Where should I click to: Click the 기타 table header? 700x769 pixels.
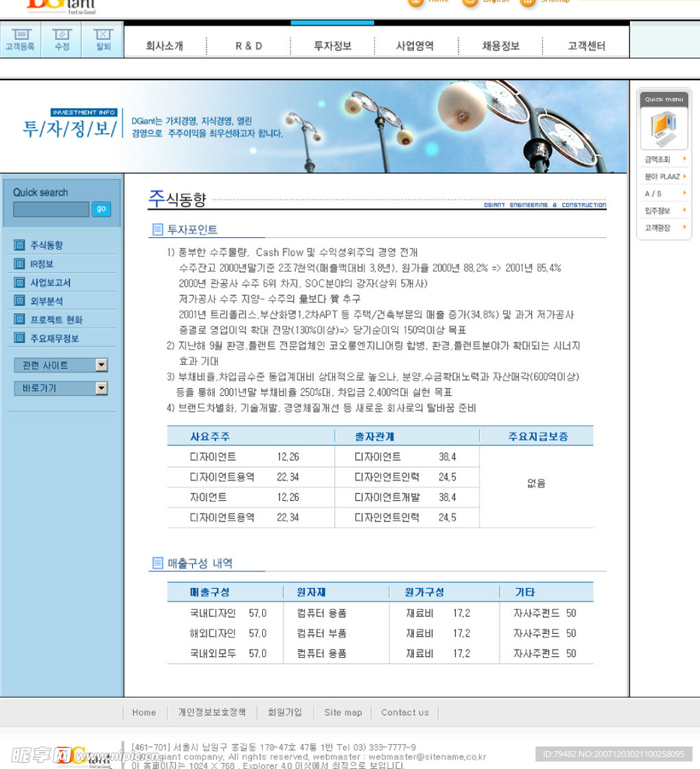click(525, 592)
